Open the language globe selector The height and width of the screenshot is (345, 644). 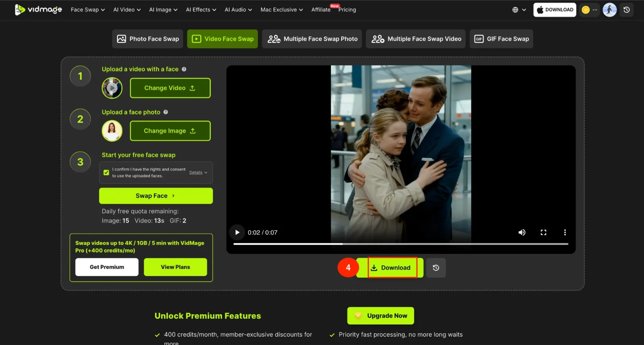519,10
